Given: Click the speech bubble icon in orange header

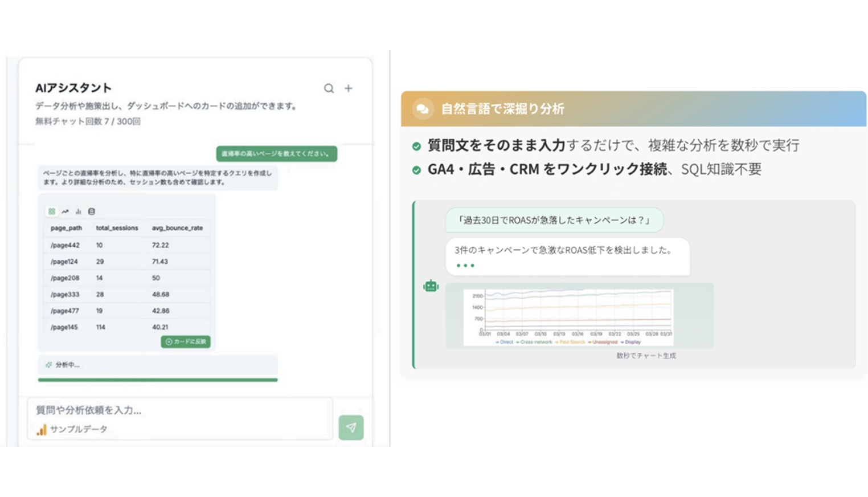Looking at the screenshot, I should pyautogui.click(x=423, y=109).
